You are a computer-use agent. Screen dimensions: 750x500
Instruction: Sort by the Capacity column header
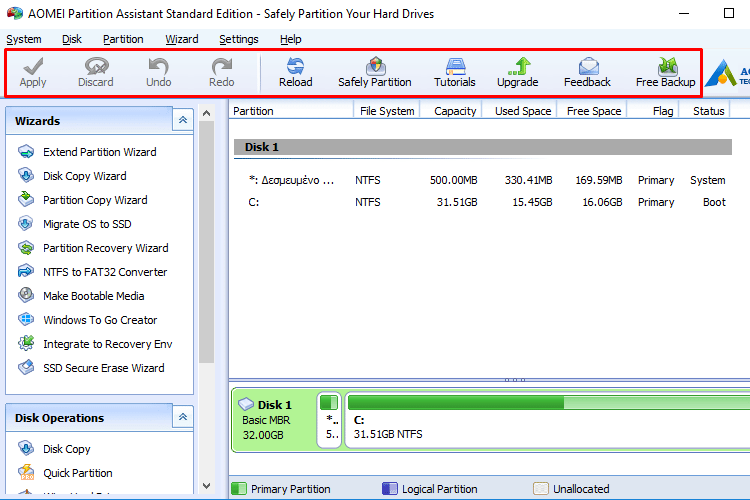(451, 111)
